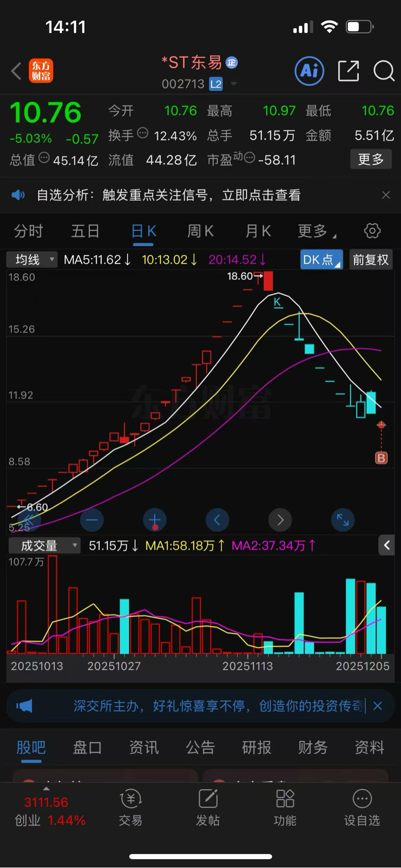Image resolution: width=401 pixels, height=868 pixels.
Task: Open the 盘口 tab
Action: (x=87, y=747)
